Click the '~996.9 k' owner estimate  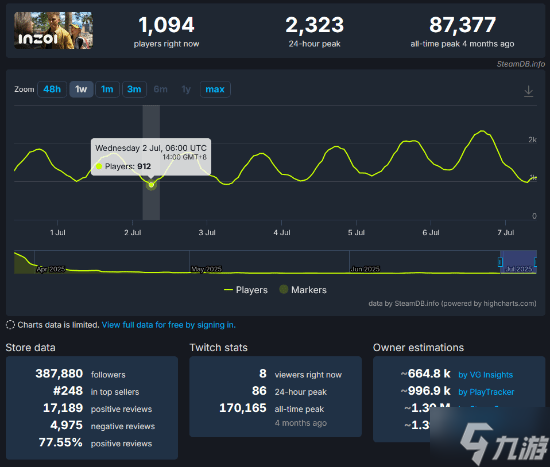tap(425, 391)
